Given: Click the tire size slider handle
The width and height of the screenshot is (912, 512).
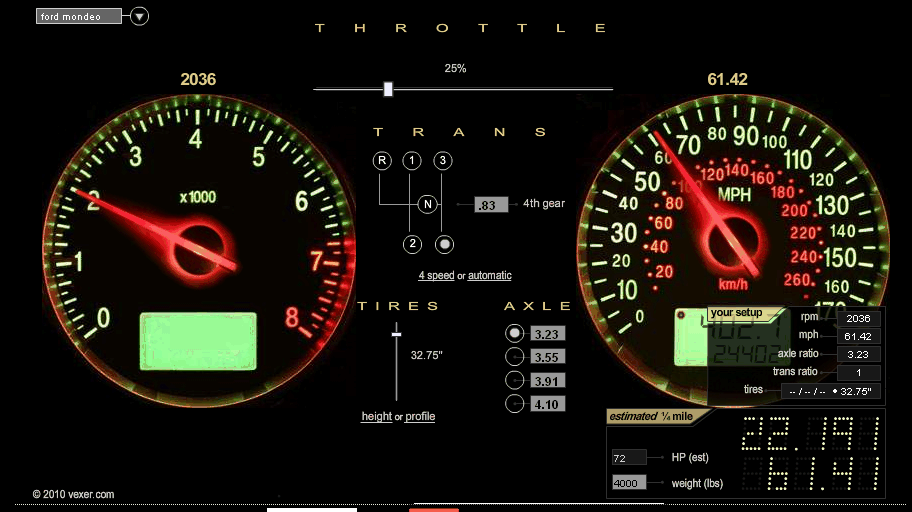Looking at the screenshot, I should point(397,330).
